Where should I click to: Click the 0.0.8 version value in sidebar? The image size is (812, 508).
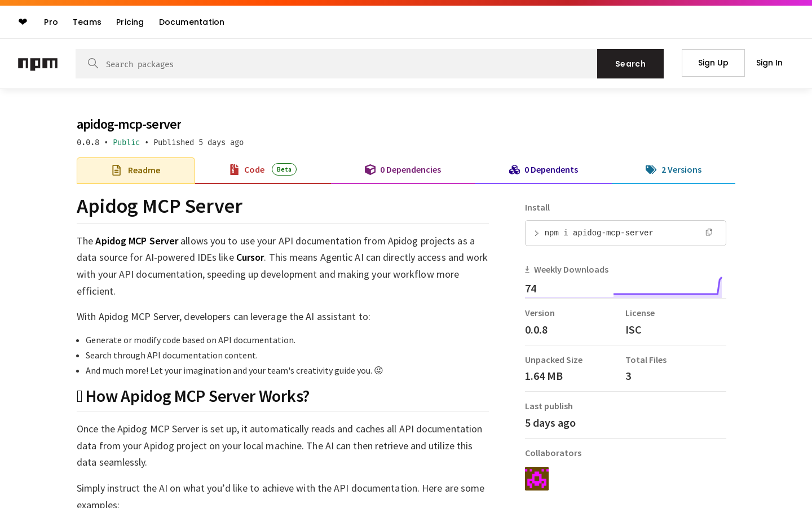(x=536, y=330)
